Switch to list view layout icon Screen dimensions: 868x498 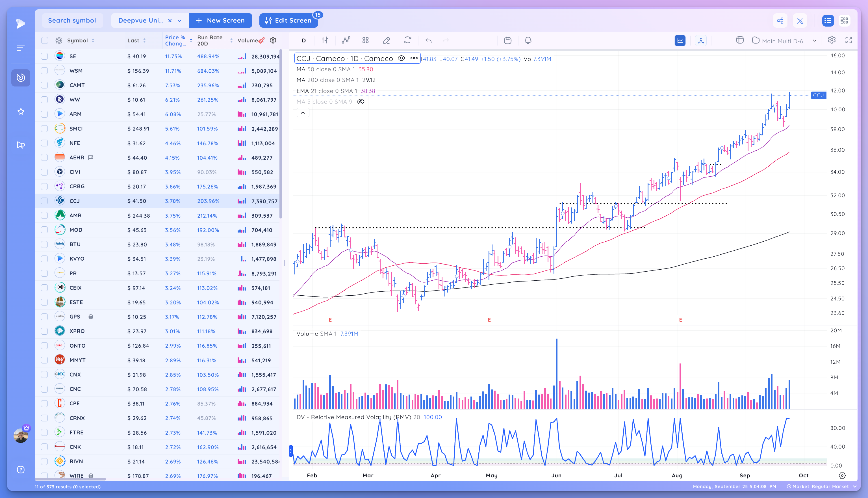(828, 21)
